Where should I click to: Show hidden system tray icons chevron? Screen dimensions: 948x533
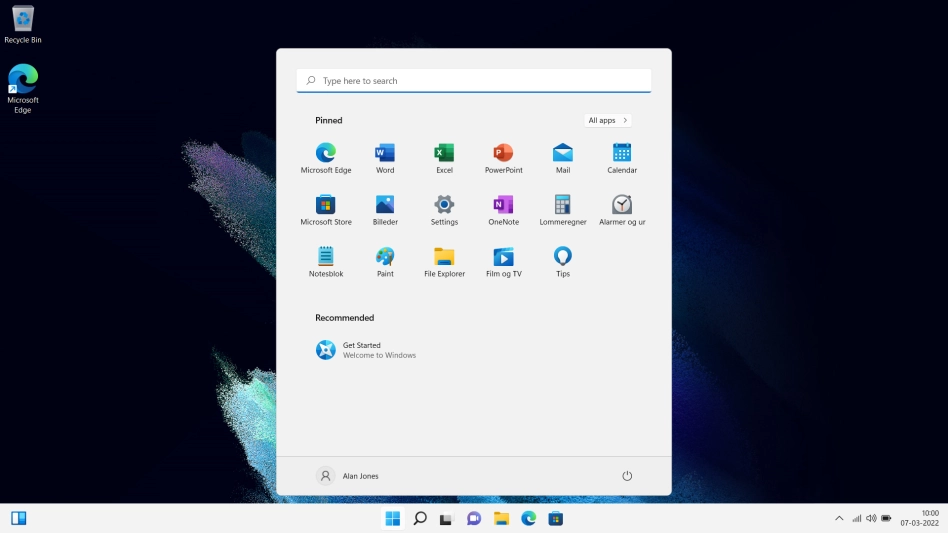[x=839, y=518]
